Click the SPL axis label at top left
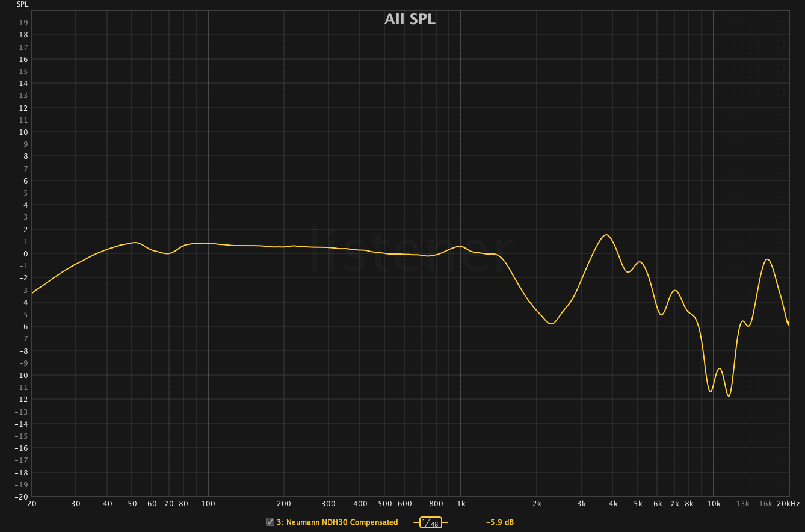 22,4
